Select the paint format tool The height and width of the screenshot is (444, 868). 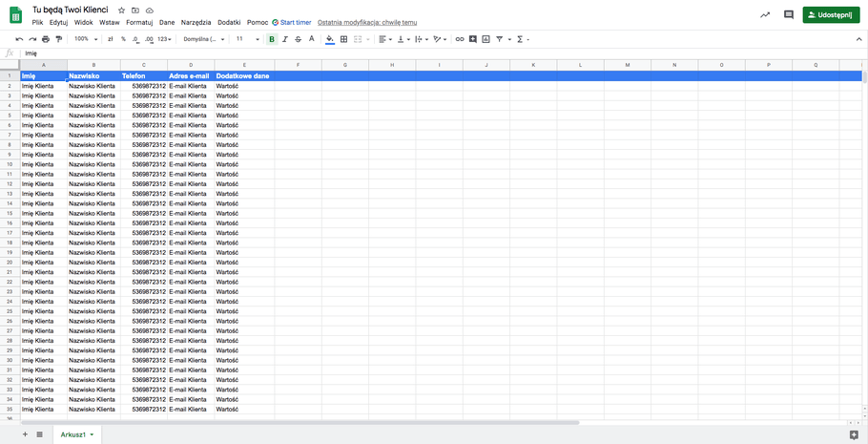[58, 39]
